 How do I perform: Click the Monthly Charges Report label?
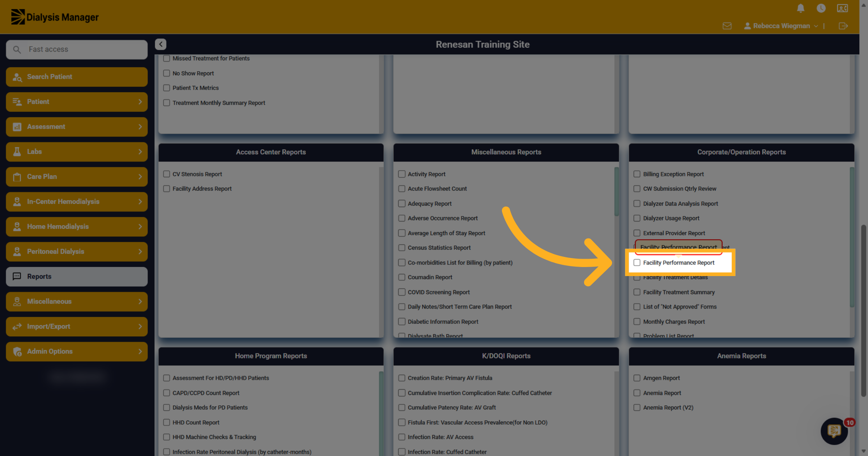click(674, 322)
